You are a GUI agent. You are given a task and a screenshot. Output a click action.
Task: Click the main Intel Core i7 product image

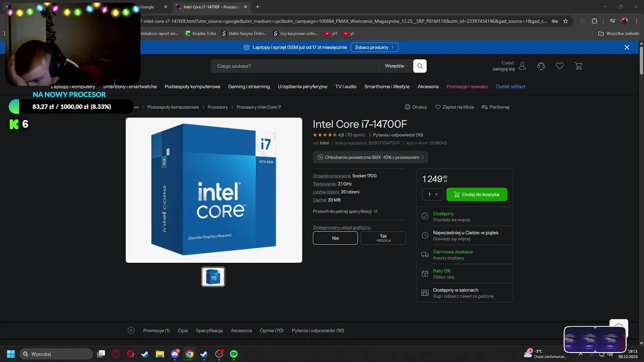[x=214, y=190]
